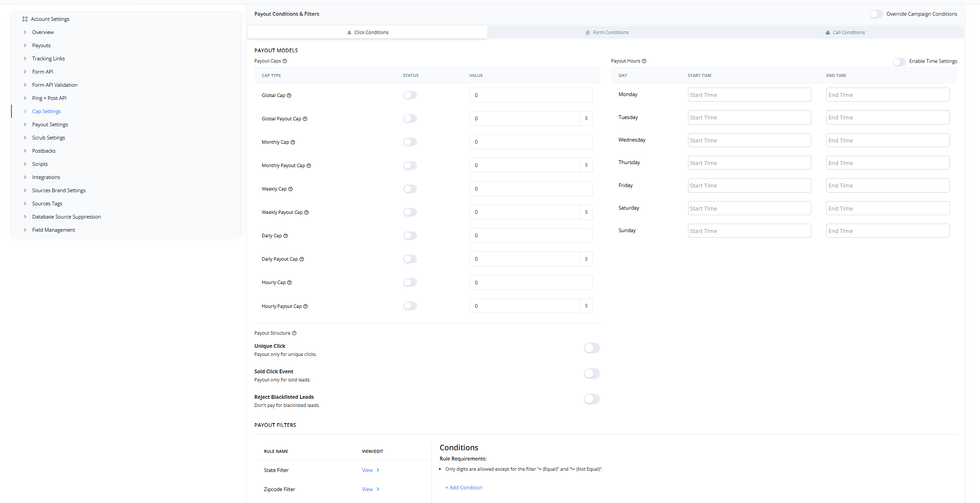The image size is (980, 503).
Task: Click the Account Settings grid icon
Action: pyautogui.click(x=25, y=19)
